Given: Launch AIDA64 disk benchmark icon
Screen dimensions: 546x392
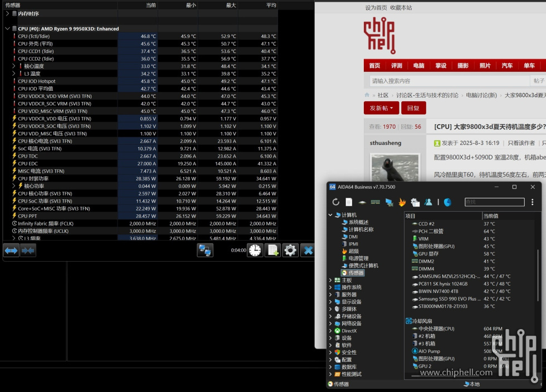Looking at the screenshot, I should tap(362, 202).
